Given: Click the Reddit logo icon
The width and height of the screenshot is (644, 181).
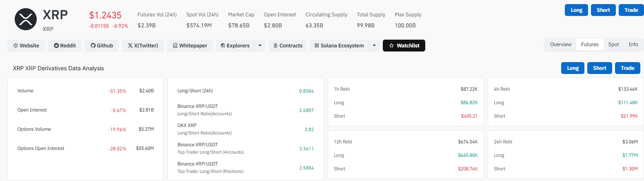Looking at the screenshot, I should pos(56,46).
